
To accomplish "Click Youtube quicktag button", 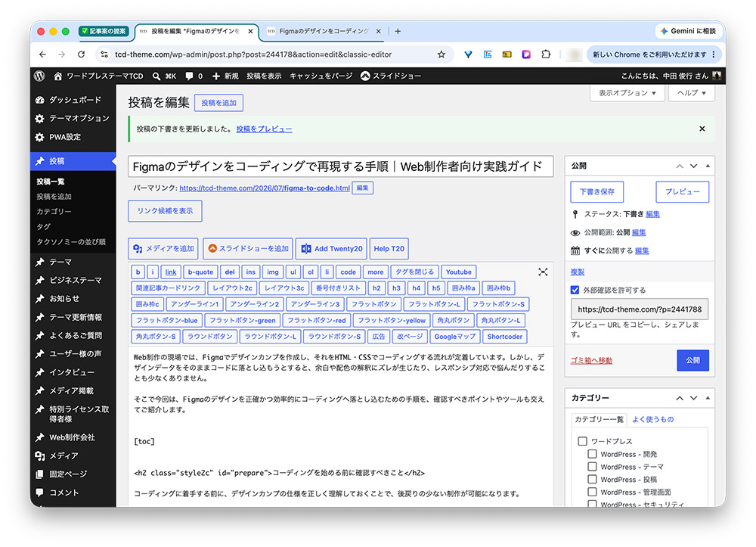I will coord(459,272).
